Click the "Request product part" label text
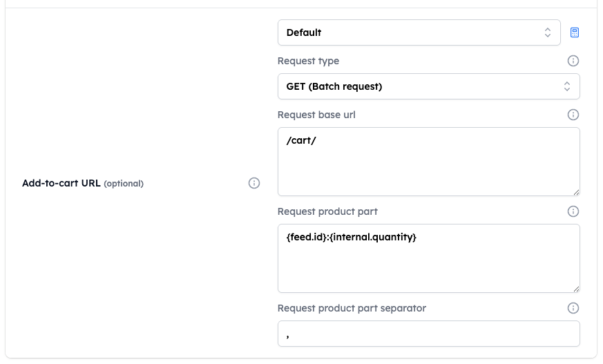Screen dimensions: 603x364 pos(327,211)
